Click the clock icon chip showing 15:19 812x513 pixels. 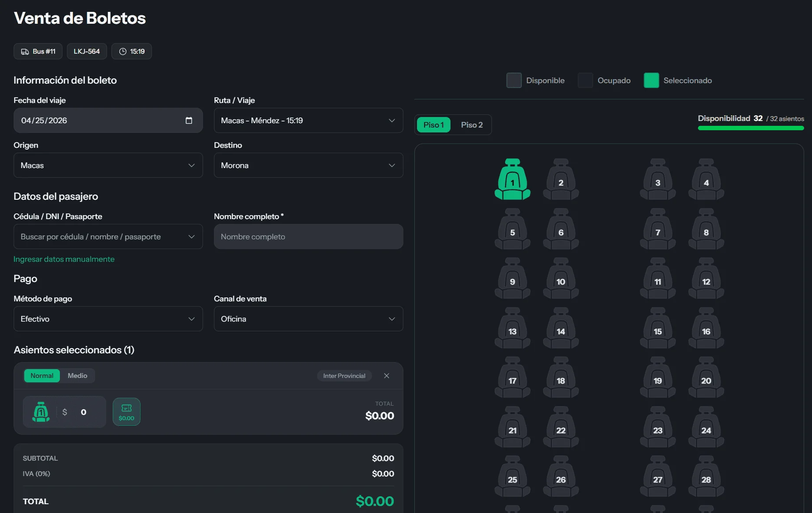click(x=123, y=51)
